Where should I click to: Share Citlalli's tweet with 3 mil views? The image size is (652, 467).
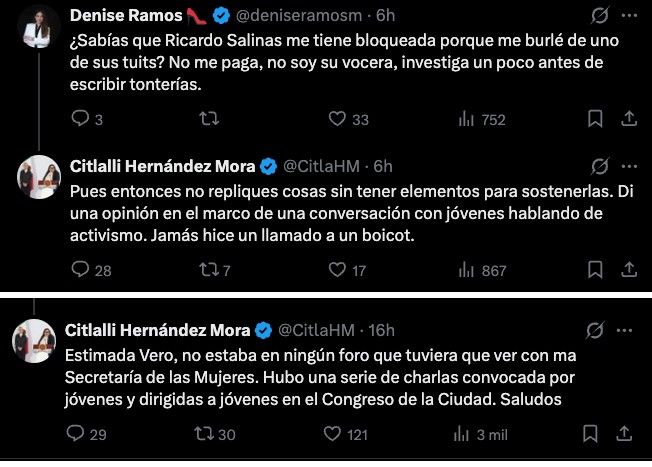click(x=629, y=434)
